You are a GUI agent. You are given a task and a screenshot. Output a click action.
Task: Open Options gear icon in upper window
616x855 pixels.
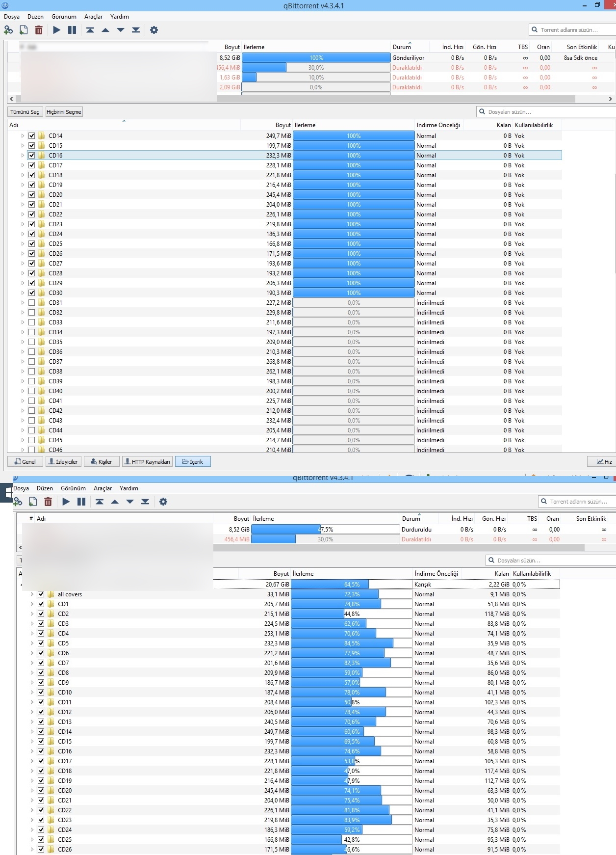(x=154, y=30)
